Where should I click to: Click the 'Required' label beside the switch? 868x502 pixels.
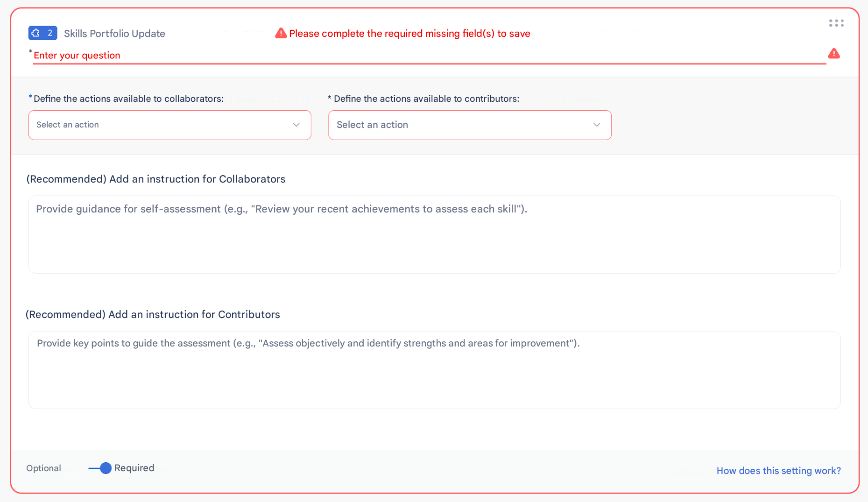coord(134,468)
